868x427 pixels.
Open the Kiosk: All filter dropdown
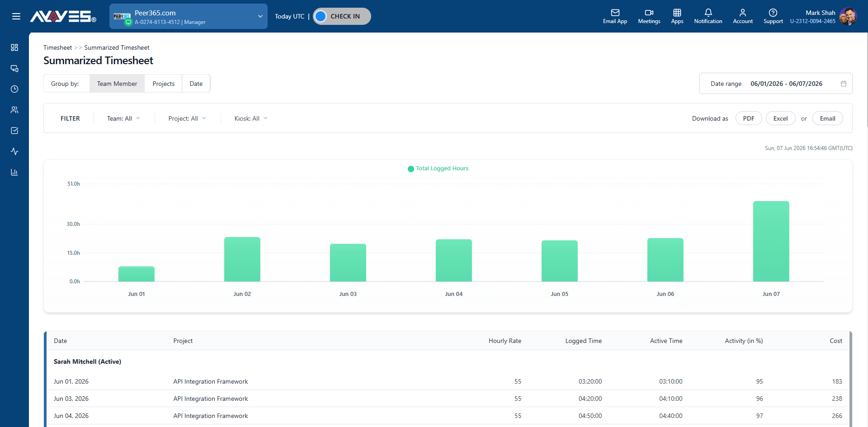click(251, 118)
